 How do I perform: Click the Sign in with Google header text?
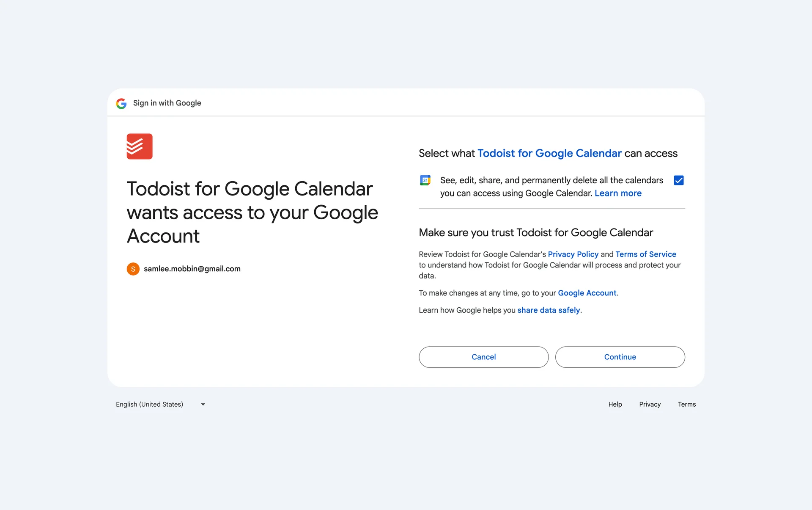[167, 103]
